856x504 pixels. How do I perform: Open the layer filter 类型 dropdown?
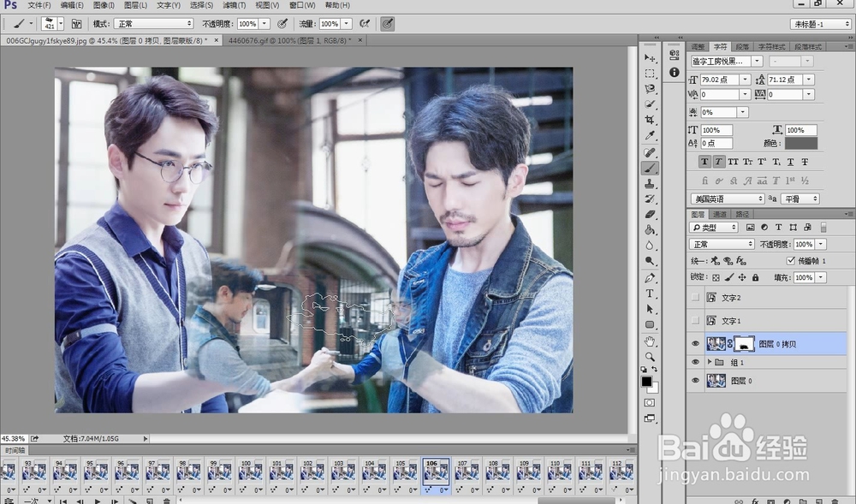[x=714, y=228]
